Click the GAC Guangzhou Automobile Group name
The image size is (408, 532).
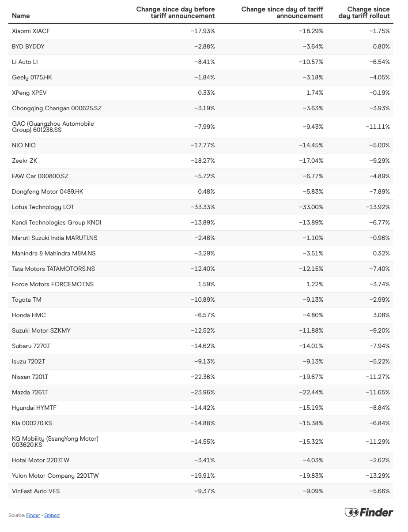click(x=53, y=127)
